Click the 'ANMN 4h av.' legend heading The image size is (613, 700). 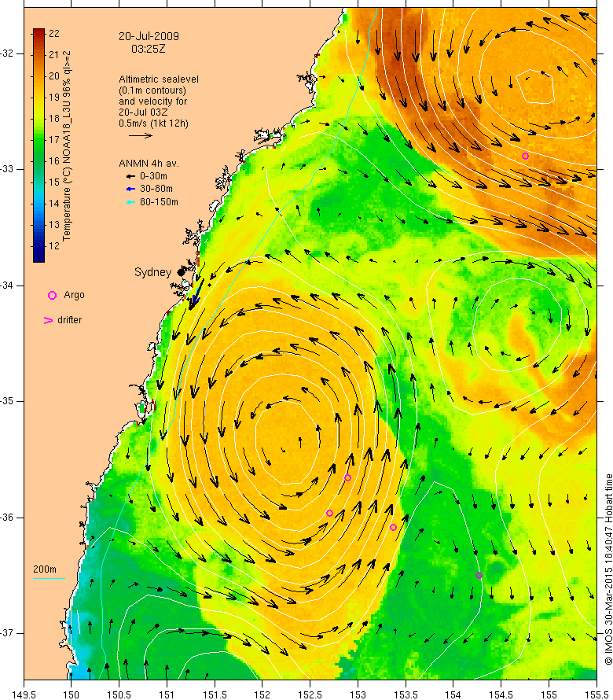149,164
